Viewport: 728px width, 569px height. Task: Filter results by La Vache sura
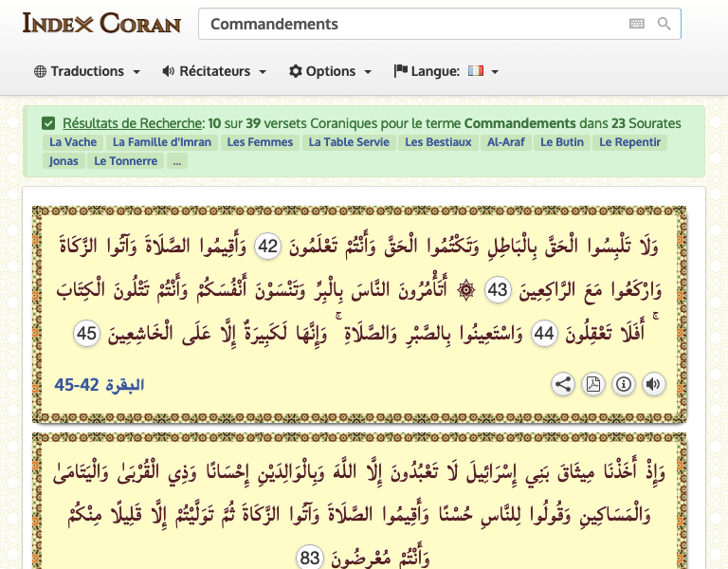pos(71,142)
